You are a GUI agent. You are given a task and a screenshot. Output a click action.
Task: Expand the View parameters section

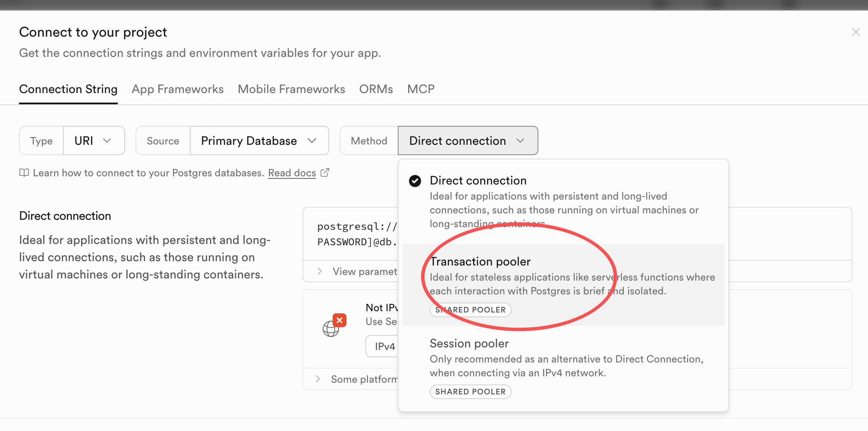click(319, 271)
